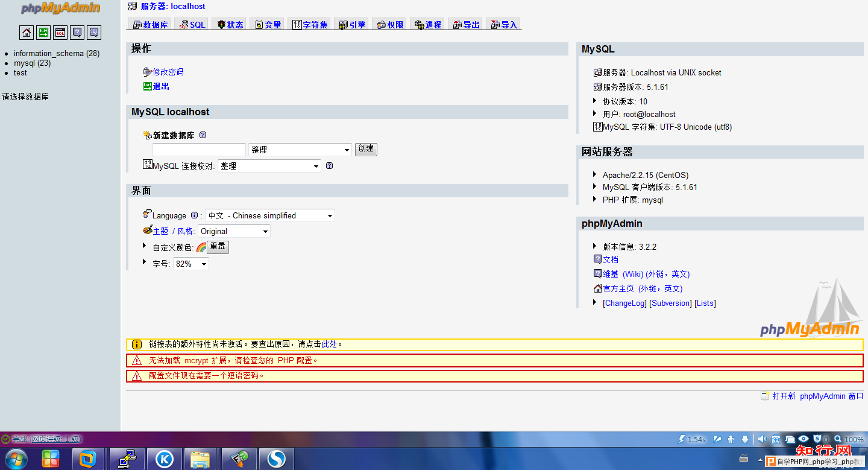
Task: Click the eye icon in browser status bar
Action: [x=804, y=439]
